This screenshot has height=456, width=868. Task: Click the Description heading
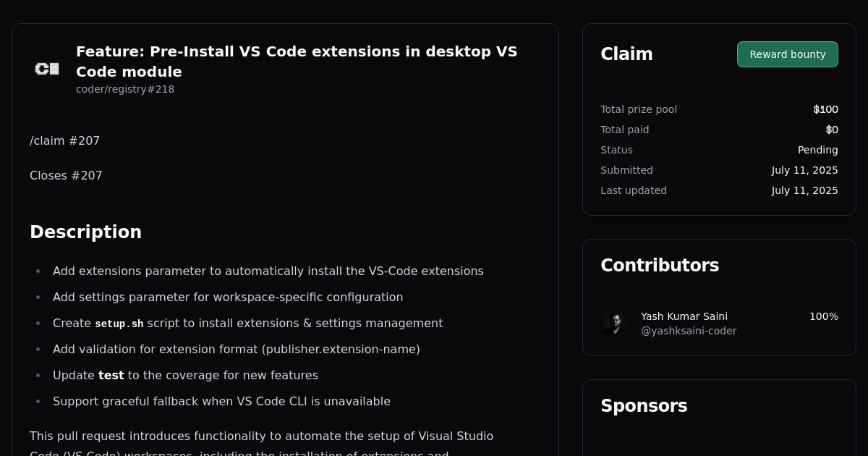tap(85, 232)
